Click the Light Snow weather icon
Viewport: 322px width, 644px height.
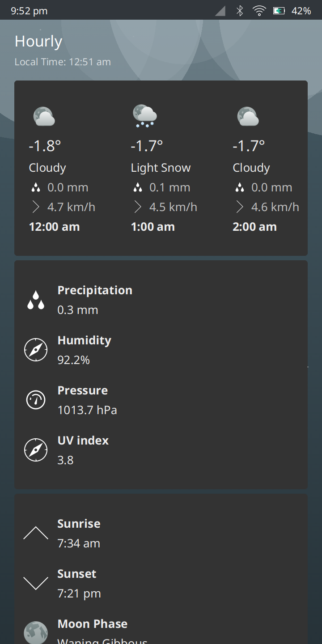click(x=145, y=116)
